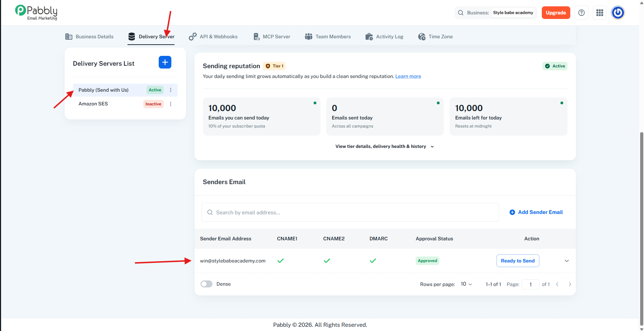This screenshot has width=644, height=331.
Task: Expand the win@stylebabeacademy.com row chevron
Action: point(567,261)
